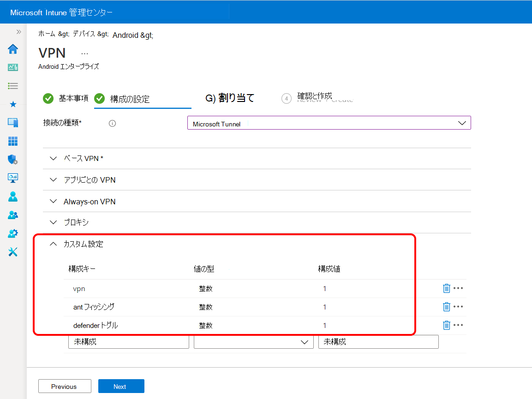Delete the ant フィッシング setting row
Viewport: 532px width, 399px height.
[446, 307]
